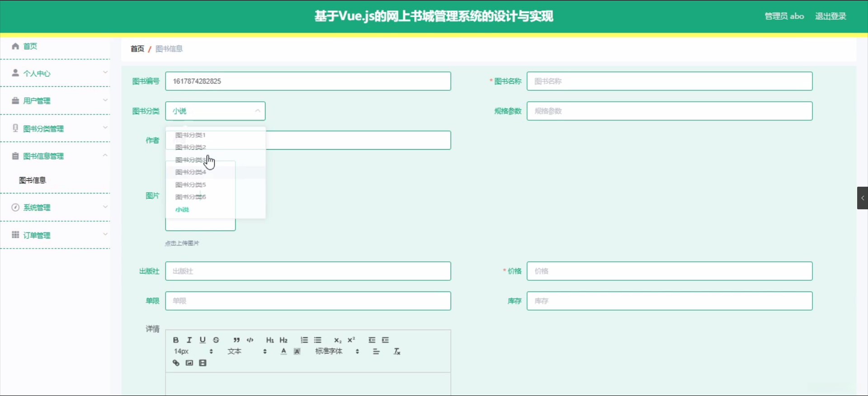This screenshot has width=868, height=396.
Task: Open the text color picker
Action: pos(283,351)
